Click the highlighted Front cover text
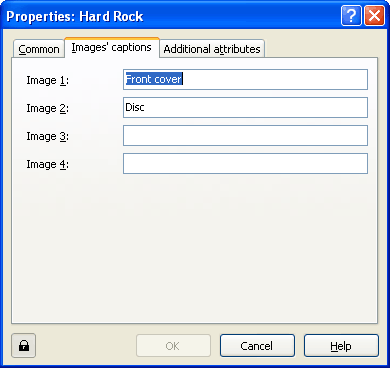 (x=154, y=79)
